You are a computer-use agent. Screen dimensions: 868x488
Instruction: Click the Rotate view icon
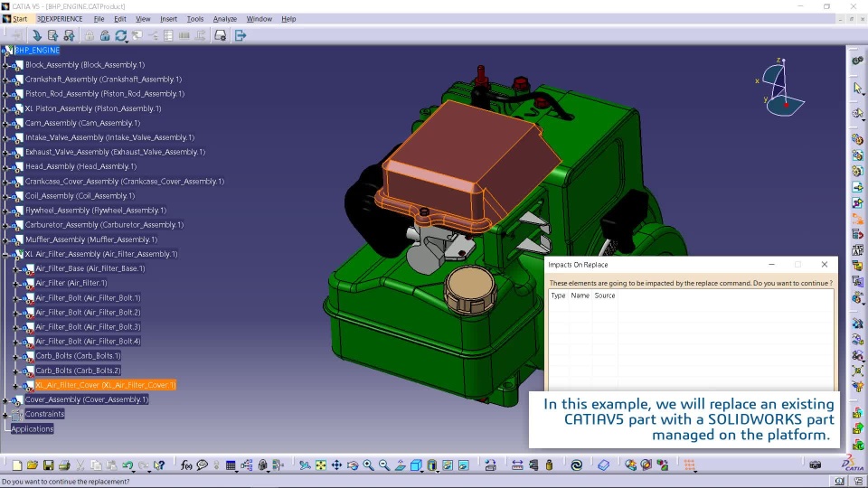coord(353,465)
